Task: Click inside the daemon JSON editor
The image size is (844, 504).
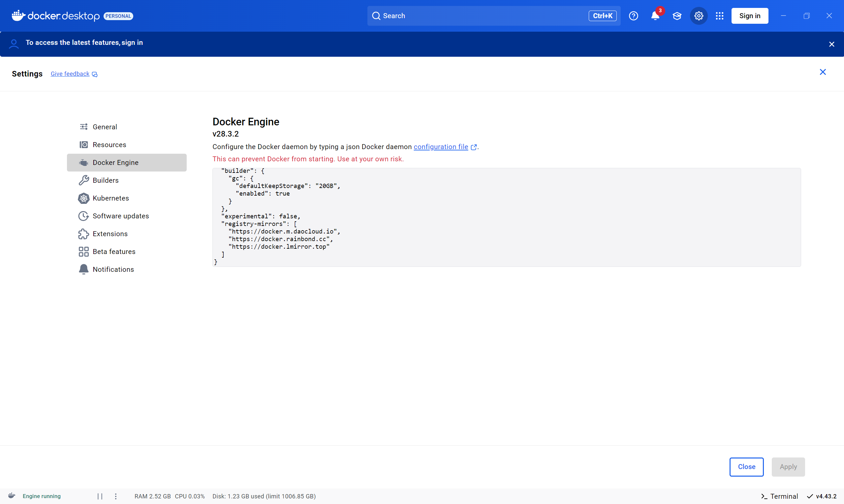Action: (x=507, y=217)
